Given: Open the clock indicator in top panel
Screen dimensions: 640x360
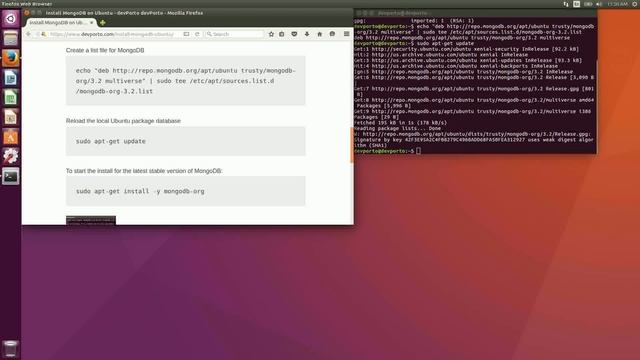Looking at the screenshot, I should (617, 4).
